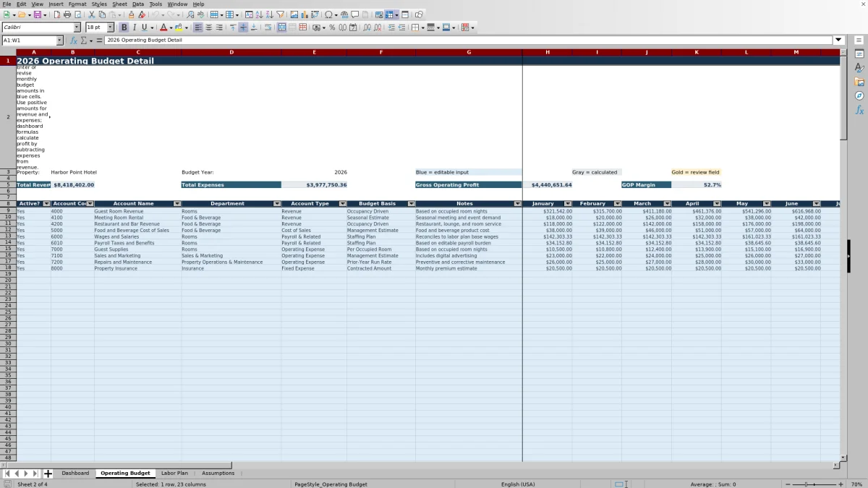Screen dimensions: 868x488
Task: Click the column H header
Action: click(548, 52)
